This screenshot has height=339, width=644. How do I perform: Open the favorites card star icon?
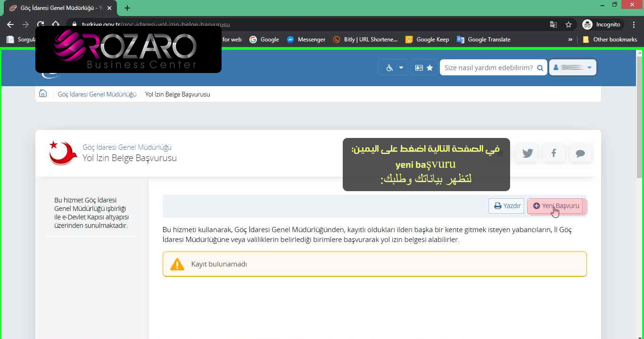(424, 68)
